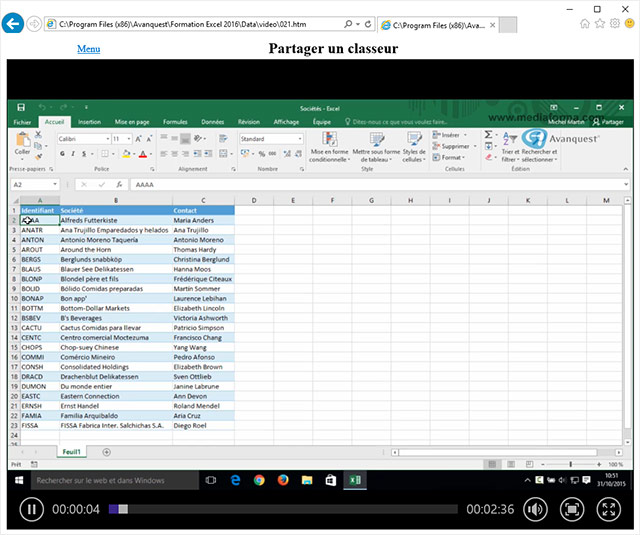Go back with the browser back arrow
Screen dimensions: 640x535
[x=13, y=24]
